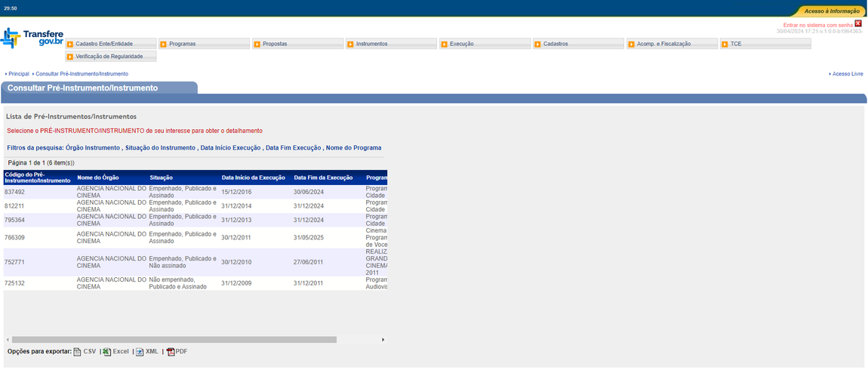The width and height of the screenshot is (868, 370).
Task: Click the Transfere gov.br logo
Action: (32, 39)
